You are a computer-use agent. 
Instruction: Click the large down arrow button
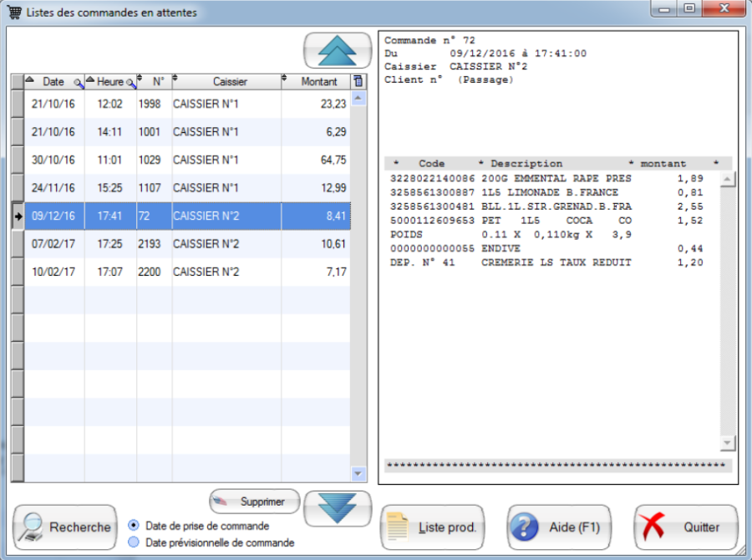click(338, 507)
